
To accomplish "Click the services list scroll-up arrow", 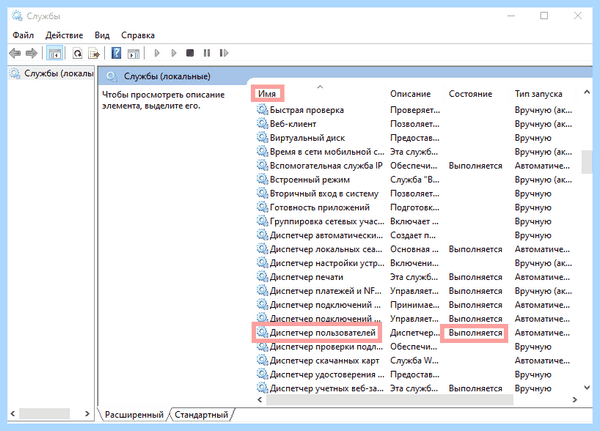I will 587,92.
